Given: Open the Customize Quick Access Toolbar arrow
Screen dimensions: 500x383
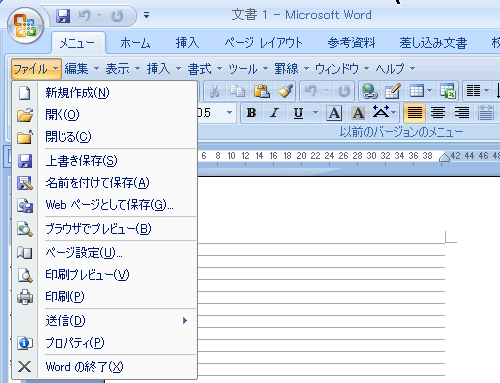Looking at the screenshot, I should (x=146, y=15).
